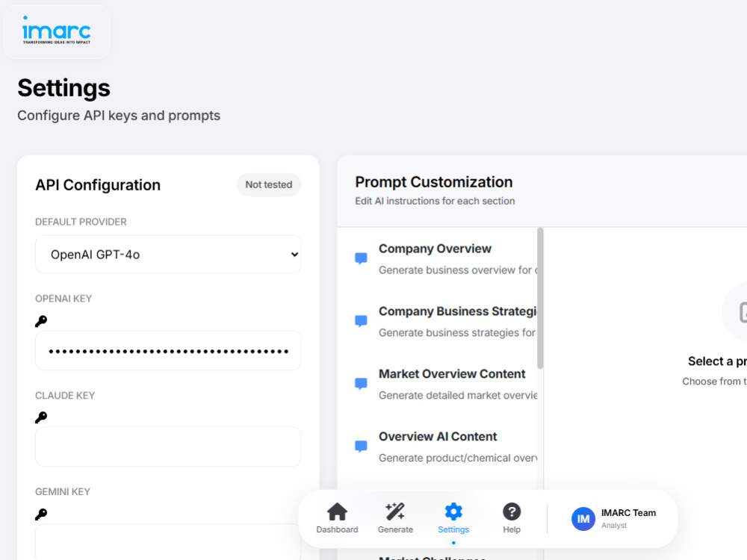
Task: Click the Not tested status badge
Action: click(269, 184)
